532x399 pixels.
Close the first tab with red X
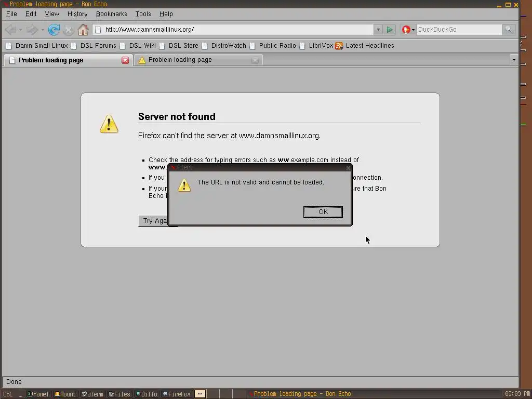[125, 60]
